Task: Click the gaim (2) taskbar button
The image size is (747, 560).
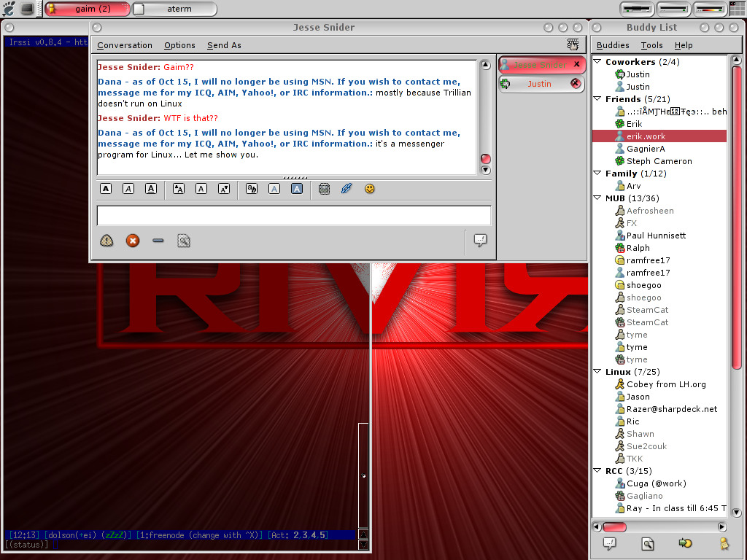Action: click(88, 9)
